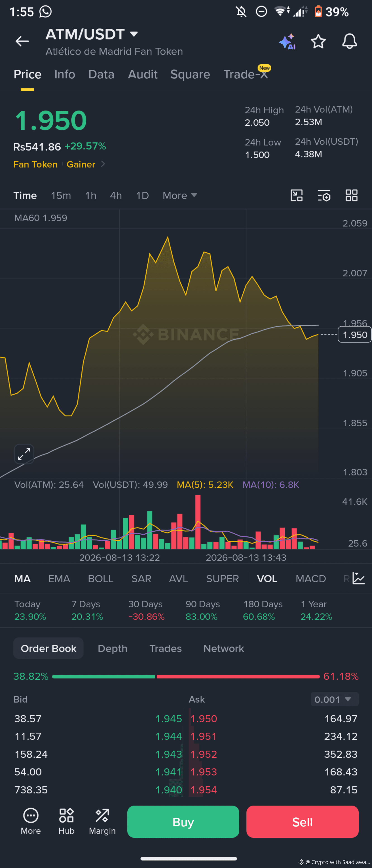
Task: Change order book precision 0.001 dropdown
Action: coord(335,699)
